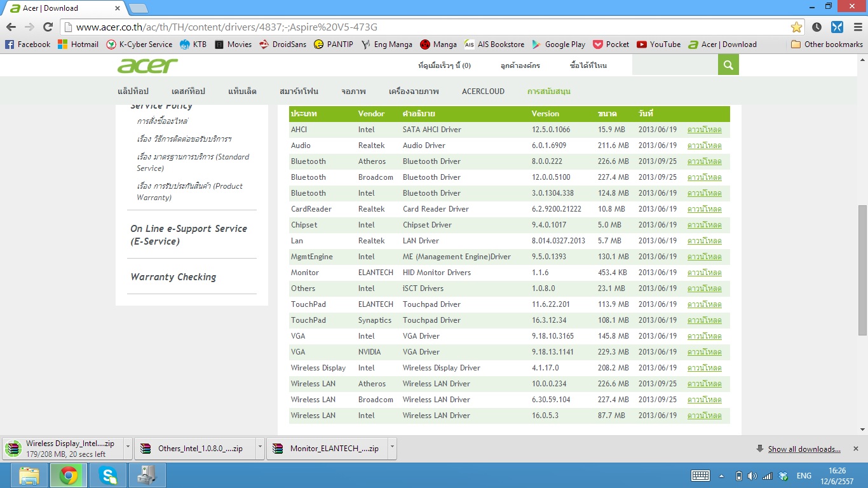Open the Pocket bookmark

click(x=611, y=44)
